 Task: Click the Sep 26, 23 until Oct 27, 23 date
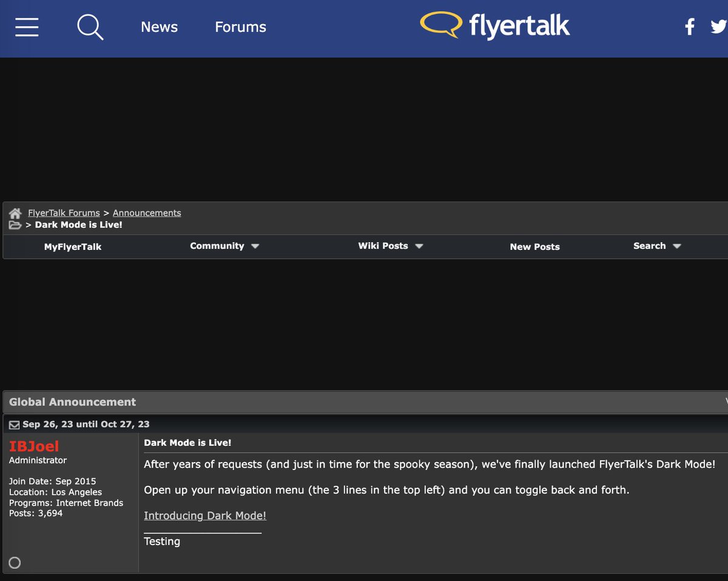[86, 424]
